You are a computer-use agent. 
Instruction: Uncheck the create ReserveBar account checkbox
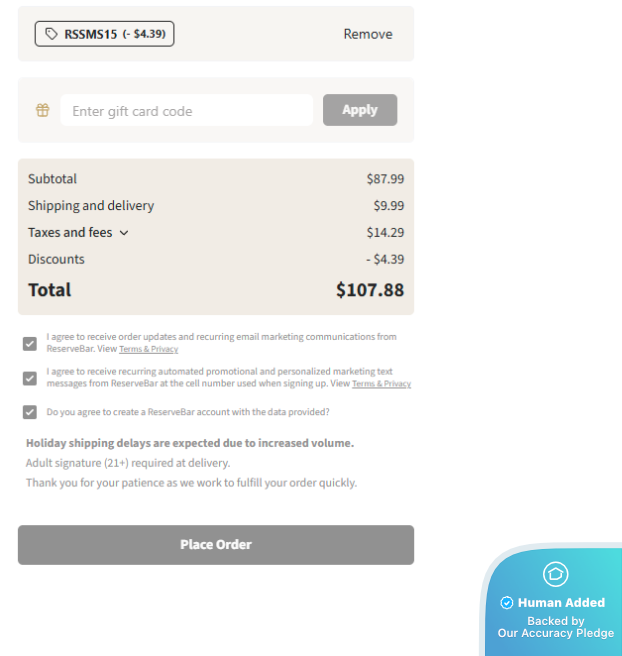click(30, 412)
